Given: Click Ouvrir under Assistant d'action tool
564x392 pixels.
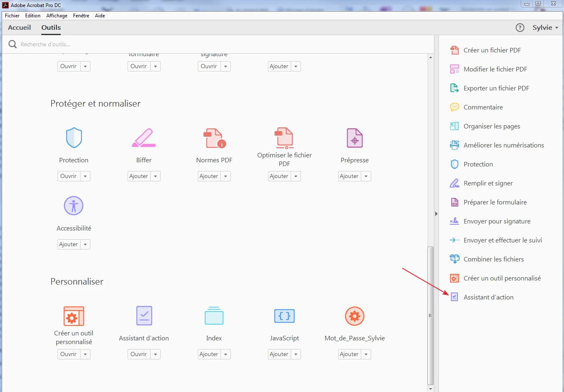Looking at the screenshot, I should point(139,354).
